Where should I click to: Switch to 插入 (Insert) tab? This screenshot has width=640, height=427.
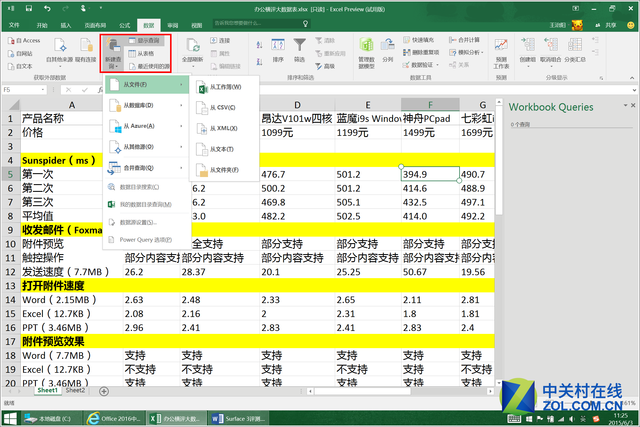point(66,25)
